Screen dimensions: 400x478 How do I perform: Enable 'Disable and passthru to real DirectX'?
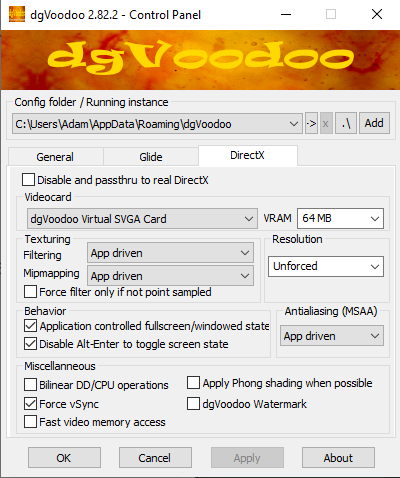[28, 180]
